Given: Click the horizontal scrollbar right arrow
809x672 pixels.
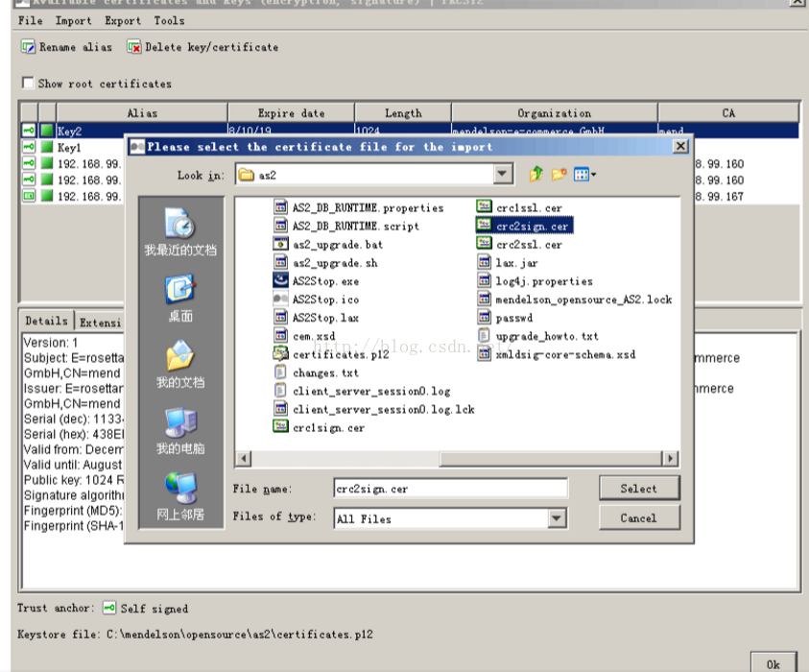Looking at the screenshot, I should (670, 458).
